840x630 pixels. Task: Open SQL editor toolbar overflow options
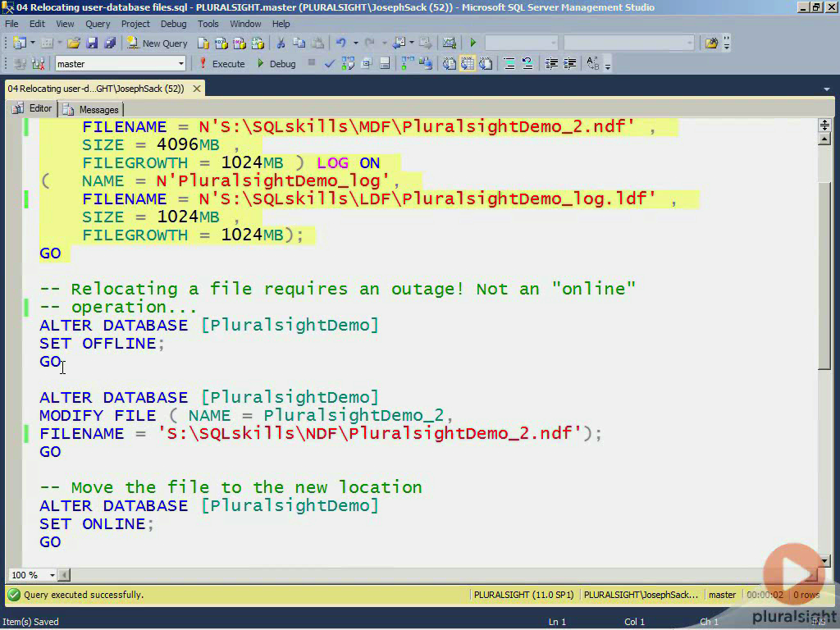pyautogui.click(x=608, y=66)
